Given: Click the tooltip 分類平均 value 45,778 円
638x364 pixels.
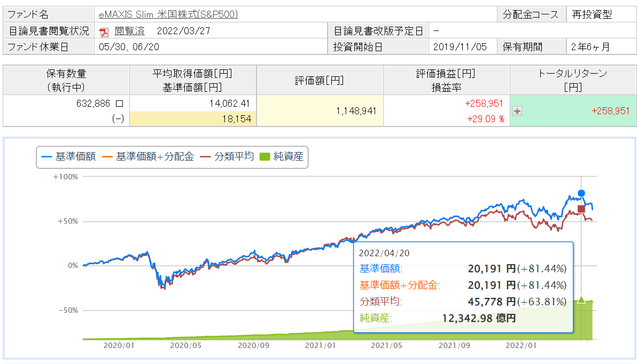Looking at the screenshot, I should [492, 302].
